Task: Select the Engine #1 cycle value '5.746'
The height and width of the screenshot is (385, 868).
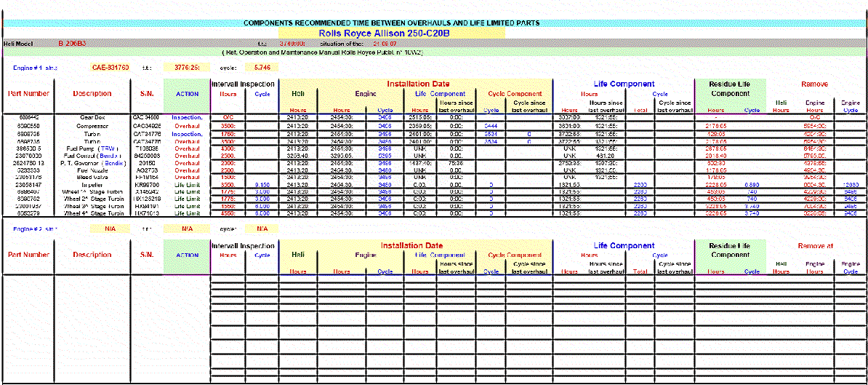Action: [x=261, y=68]
